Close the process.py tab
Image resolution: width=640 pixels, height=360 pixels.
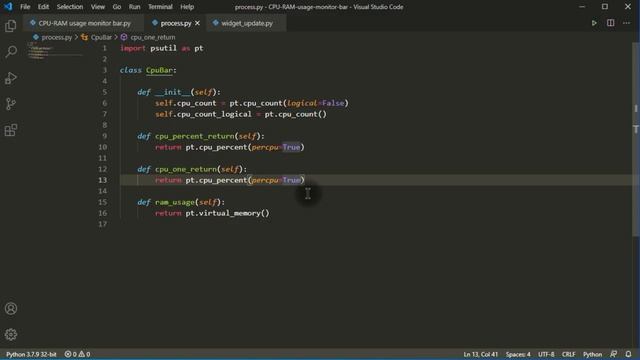pos(198,23)
